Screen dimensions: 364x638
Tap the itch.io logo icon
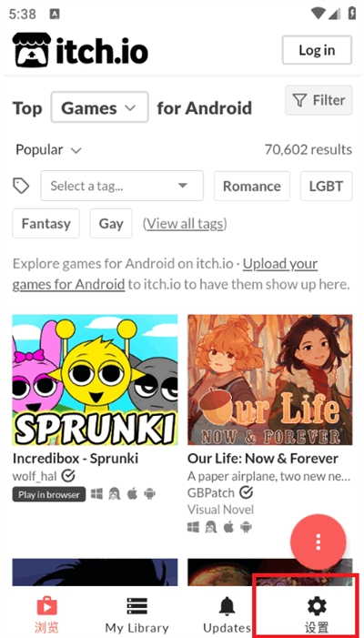[x=32, y=50]
